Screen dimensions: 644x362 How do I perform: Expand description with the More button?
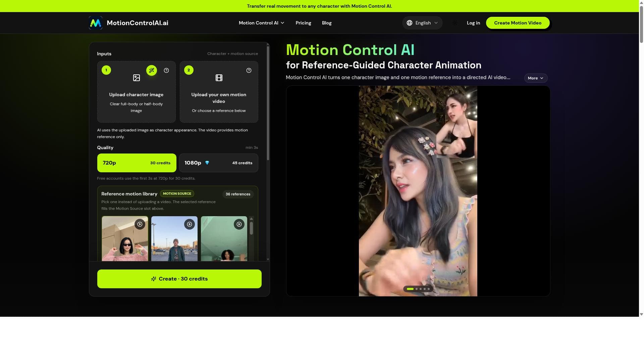point(536,78)
